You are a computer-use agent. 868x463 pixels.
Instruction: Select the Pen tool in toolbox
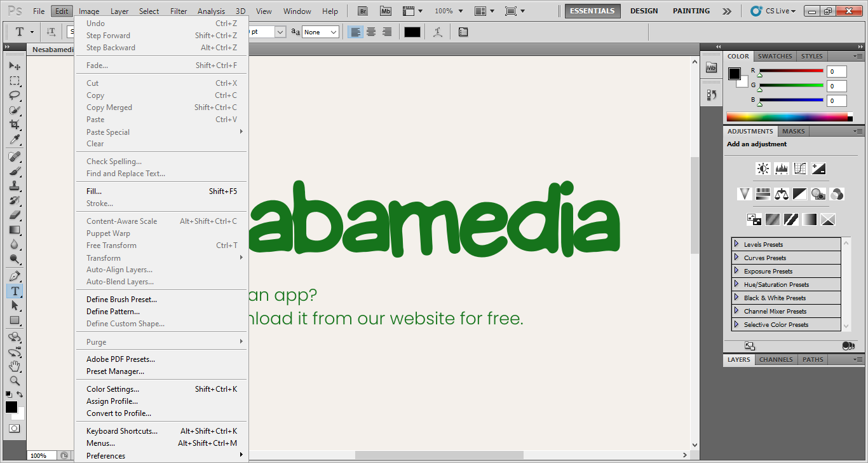14,277
